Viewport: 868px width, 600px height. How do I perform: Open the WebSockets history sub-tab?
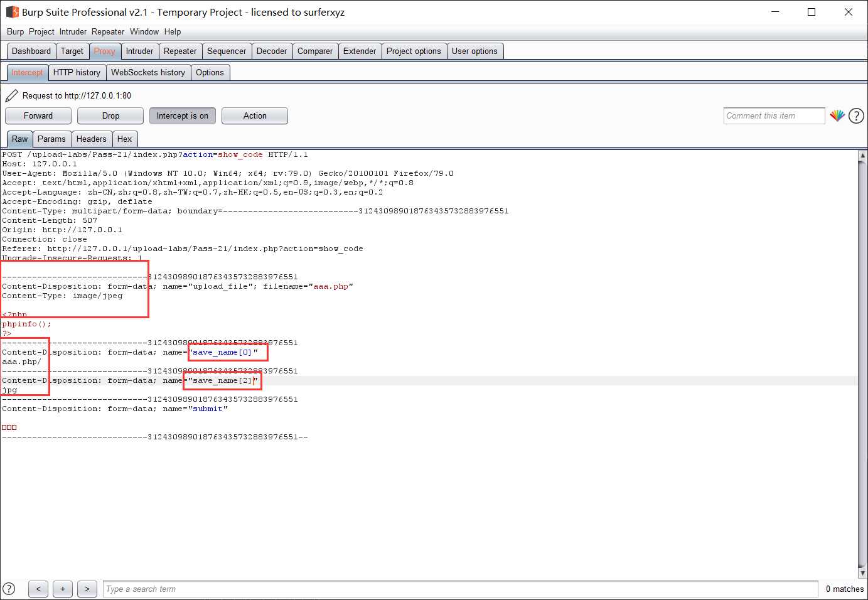(x=148, y=73)
